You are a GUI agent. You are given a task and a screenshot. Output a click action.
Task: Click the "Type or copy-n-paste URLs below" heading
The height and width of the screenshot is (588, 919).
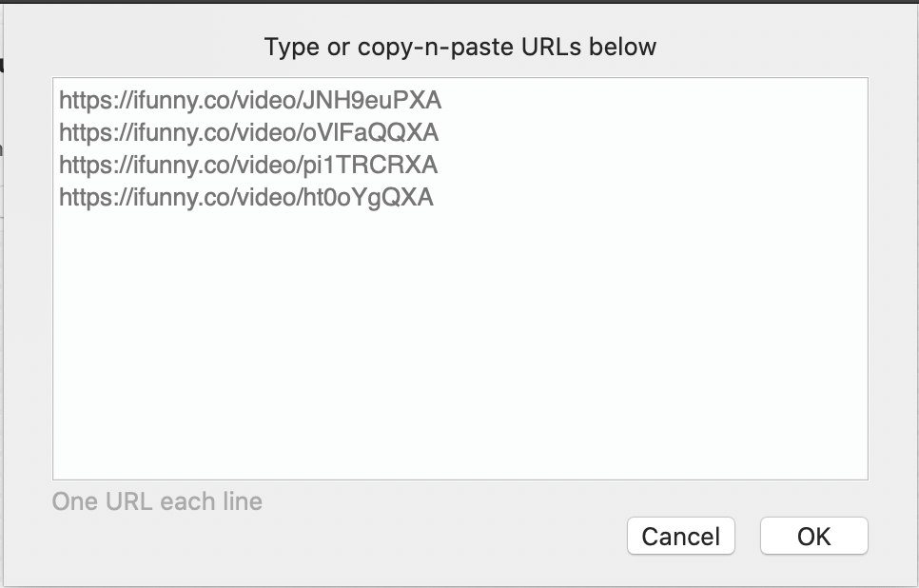(459, 47)
